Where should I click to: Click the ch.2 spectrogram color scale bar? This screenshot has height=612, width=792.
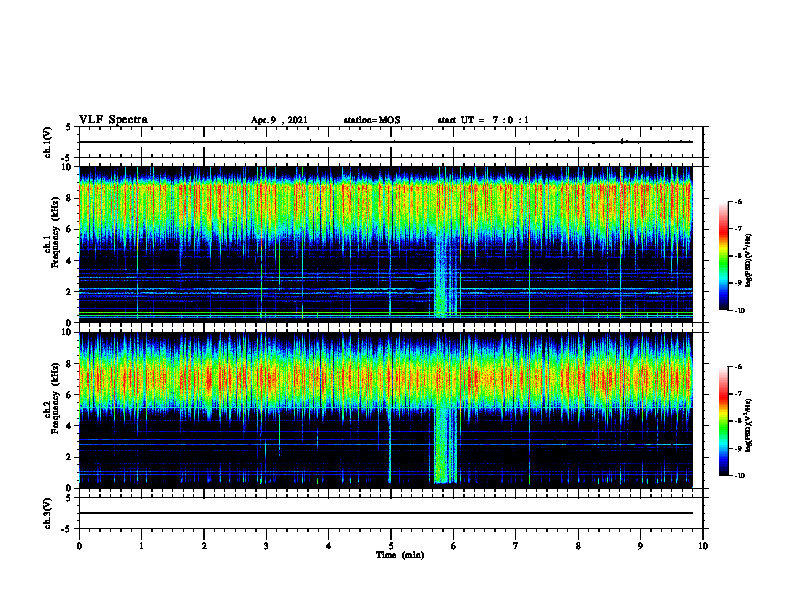pyautogui.click(x=723, y=421)
